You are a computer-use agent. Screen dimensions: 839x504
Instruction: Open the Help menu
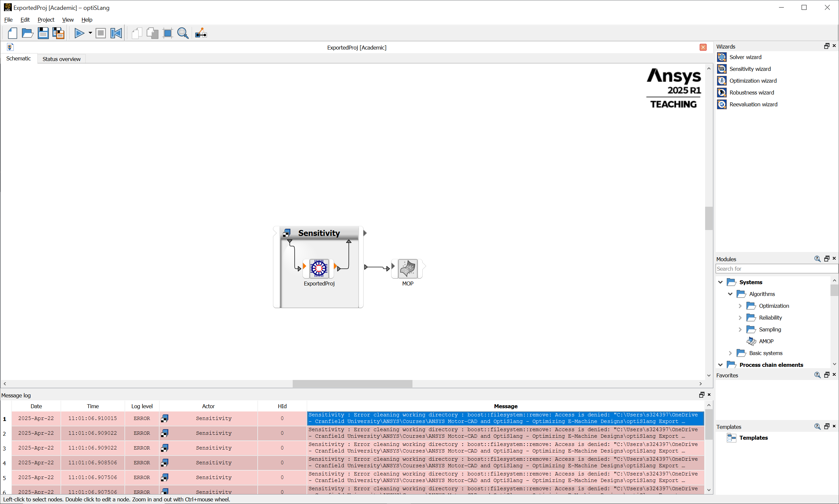coord(87,20)
